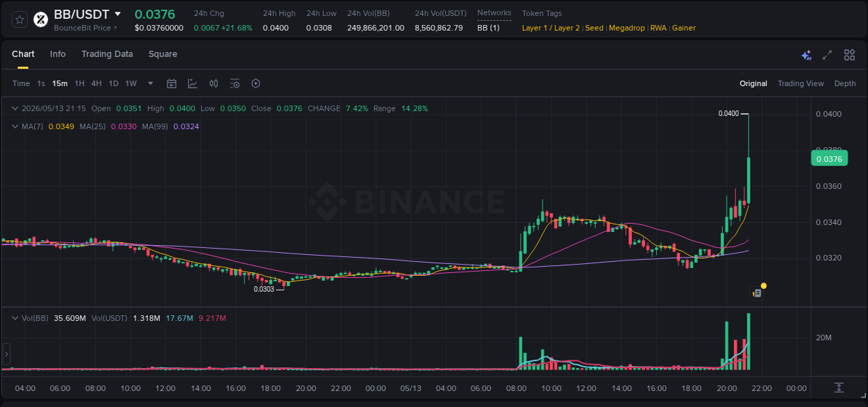Click the 24h High value 0.0400
868x407 pixels.
(x=274, y=28)
